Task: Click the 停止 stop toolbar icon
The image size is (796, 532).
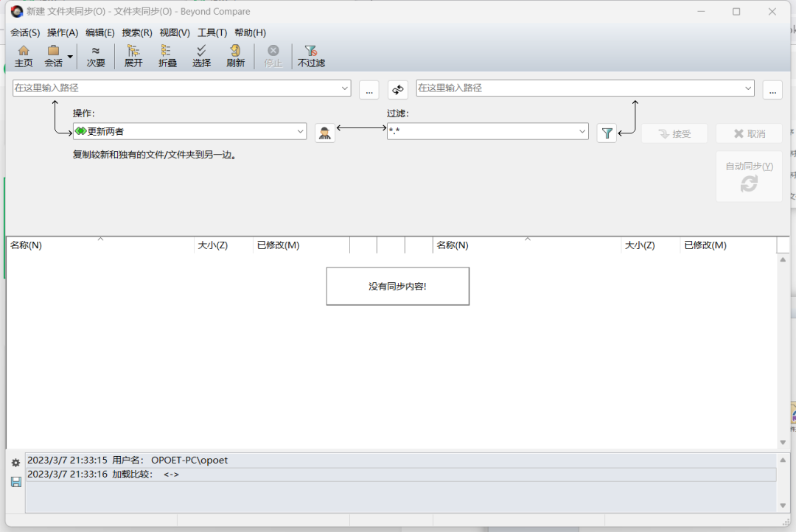Action: point(273,56)
